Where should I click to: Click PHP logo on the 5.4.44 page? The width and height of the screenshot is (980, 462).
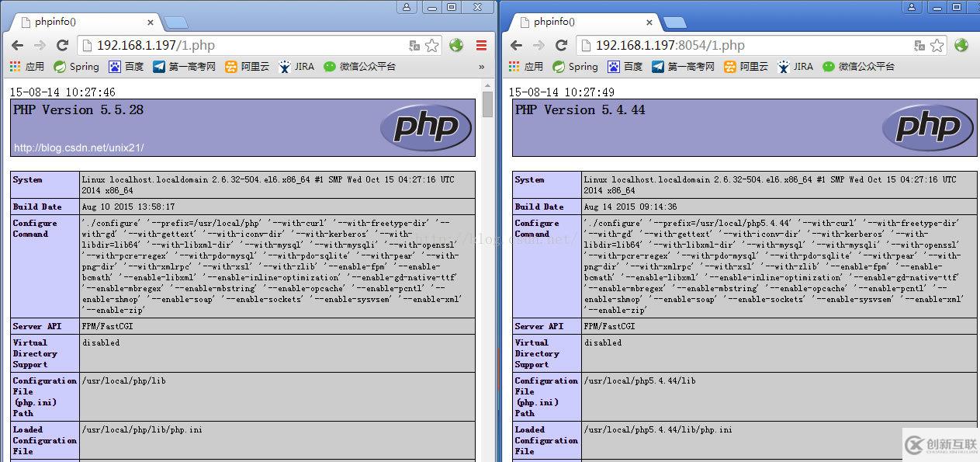[x=927, y=127]
